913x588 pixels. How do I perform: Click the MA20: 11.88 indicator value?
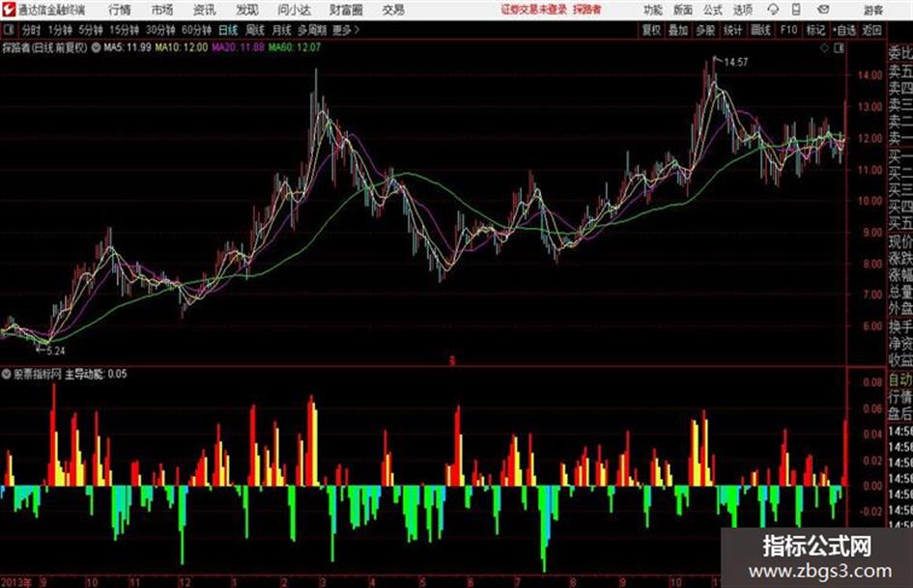238,47
